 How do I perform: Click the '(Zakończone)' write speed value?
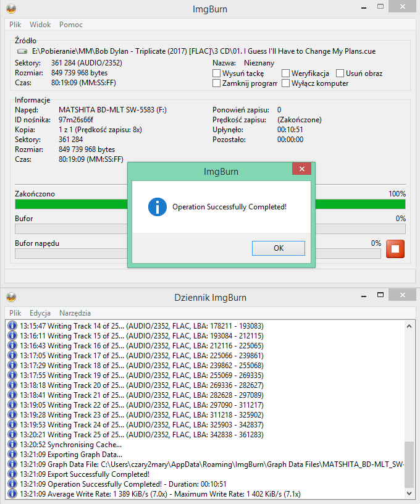(299, 120)
